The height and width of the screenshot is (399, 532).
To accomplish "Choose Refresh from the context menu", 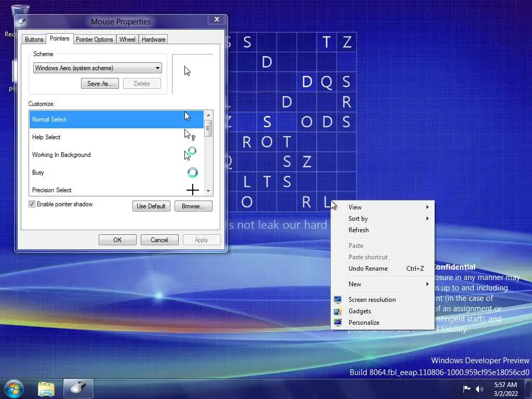I will point(383,230).
